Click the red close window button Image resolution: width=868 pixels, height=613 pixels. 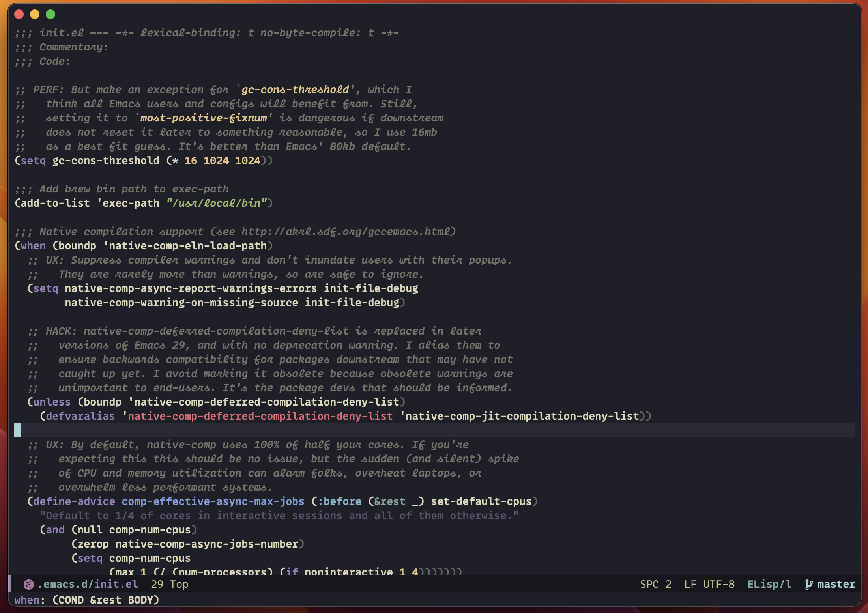coord(19,15)
